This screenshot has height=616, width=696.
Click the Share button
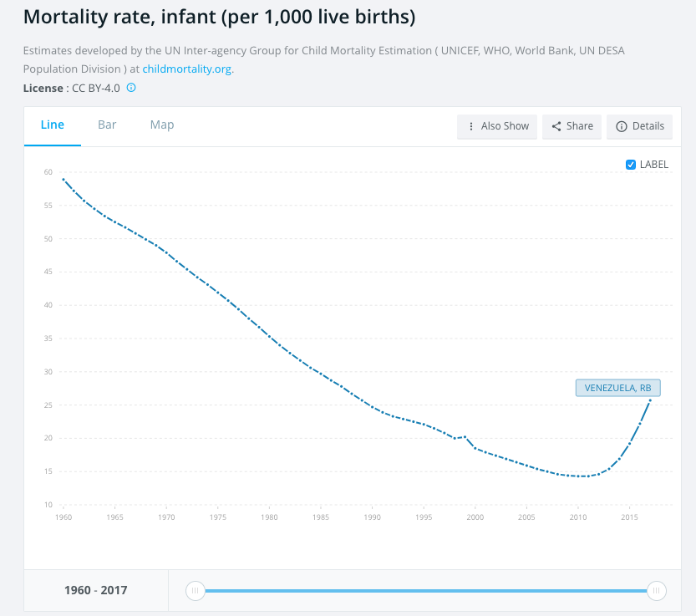(x=572, y=126)
